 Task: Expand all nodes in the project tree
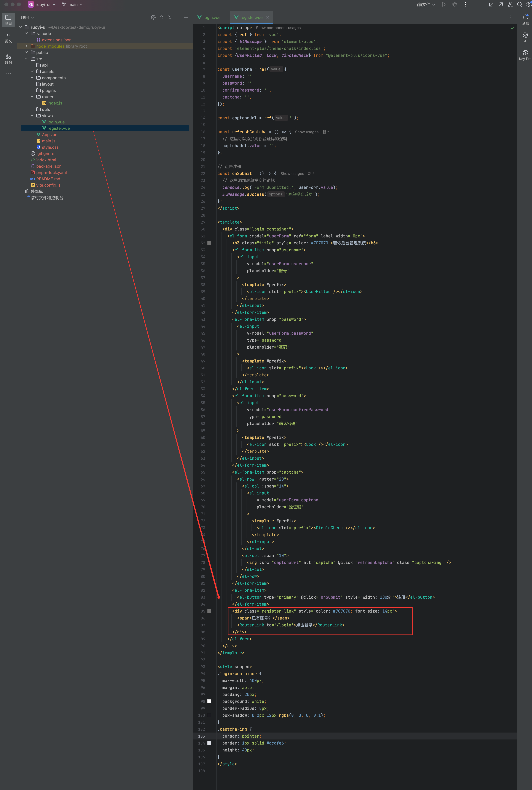(162, 17)
